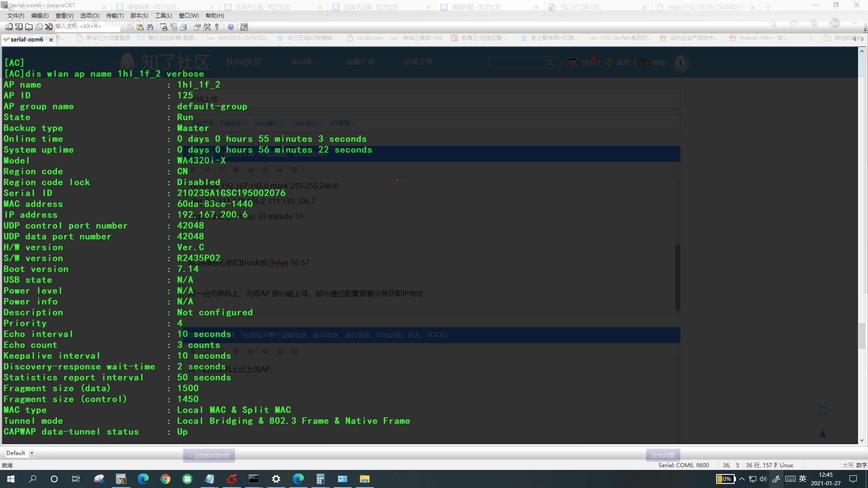Click the Disconnect session icon with red X
The image size is (868, 488).
(49, 27)
